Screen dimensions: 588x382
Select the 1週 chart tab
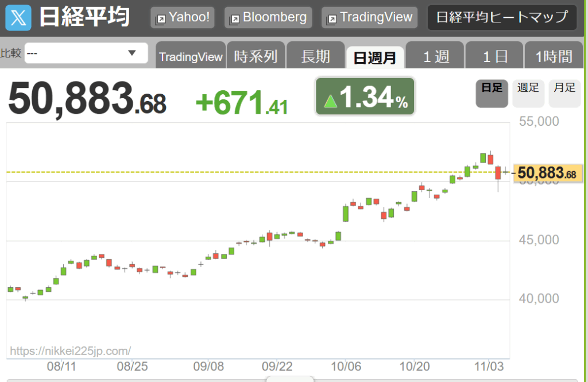click(x=435, y=56)
